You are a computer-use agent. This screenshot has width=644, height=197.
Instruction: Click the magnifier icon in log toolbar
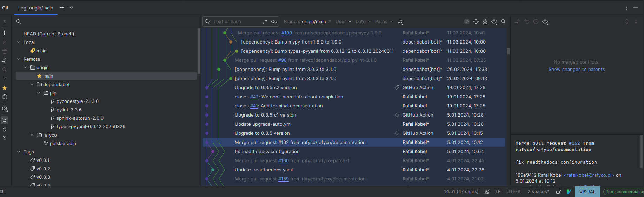[x=503, y=21]
